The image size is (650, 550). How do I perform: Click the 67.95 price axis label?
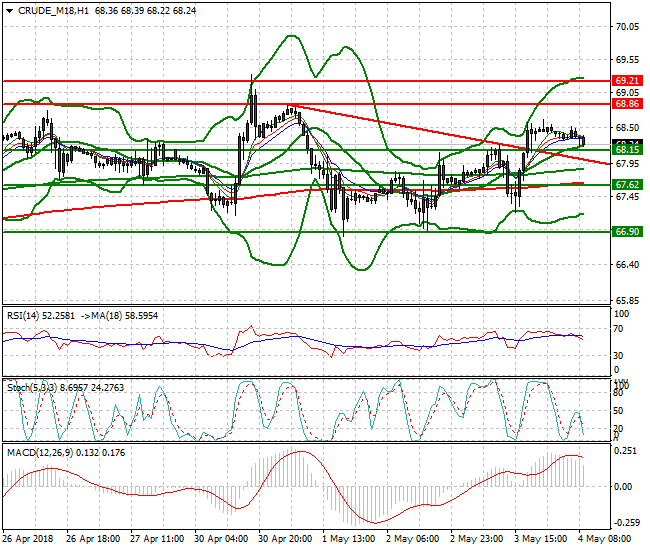click(627, 164)
